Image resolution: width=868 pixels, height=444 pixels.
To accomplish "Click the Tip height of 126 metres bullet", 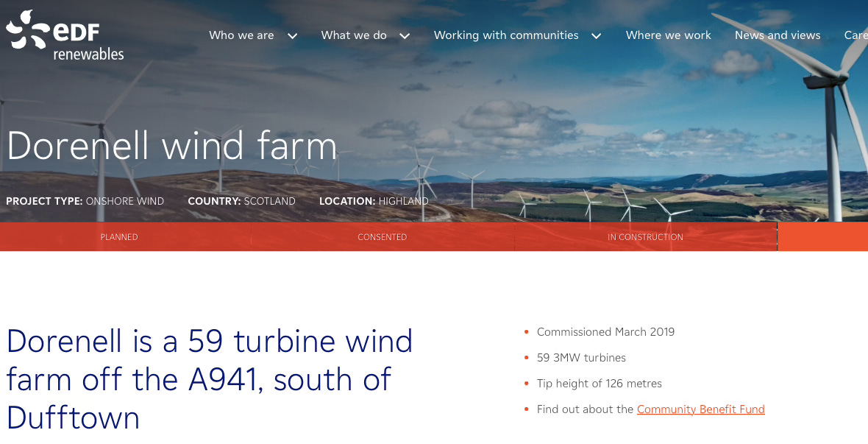I will (599, 384).
